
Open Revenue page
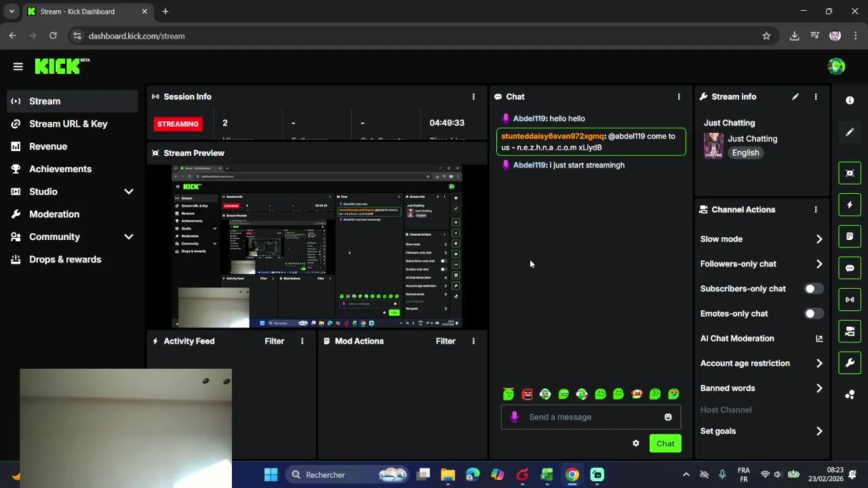(x=72, y=146)
